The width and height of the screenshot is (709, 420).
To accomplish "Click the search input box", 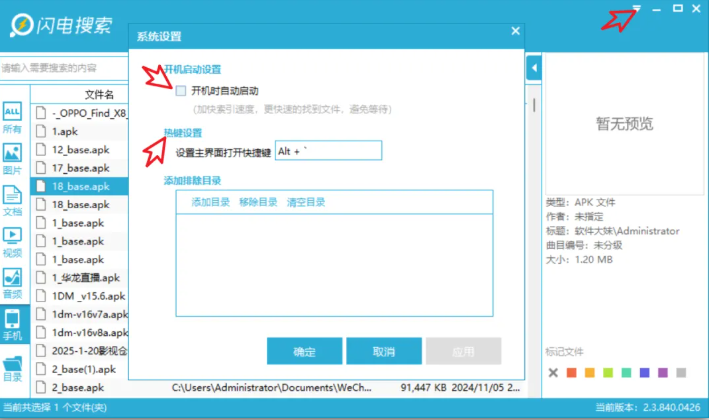I will (x=64, y=68).
